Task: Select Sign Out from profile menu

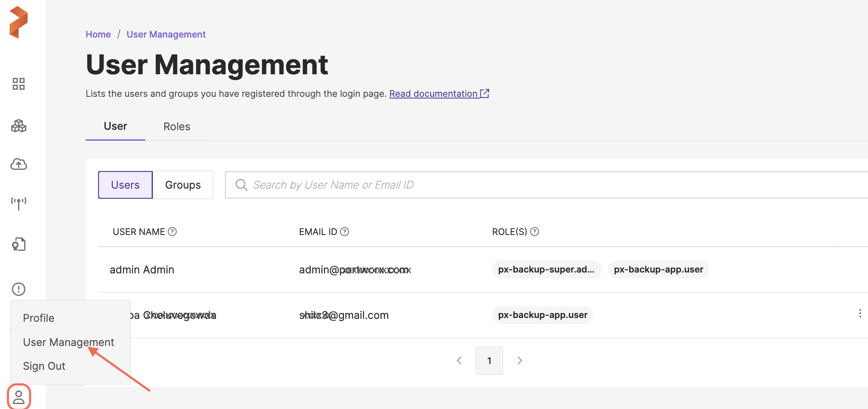Action: pos(44,366)
